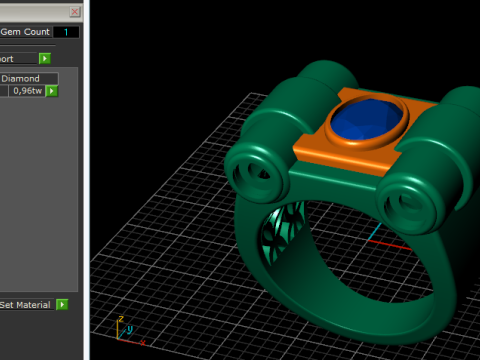Click green arrow beside Set Material
Image resolution: width=480 pixels, height=360 pixels.
pyautogui.click(x=62, y=304)
